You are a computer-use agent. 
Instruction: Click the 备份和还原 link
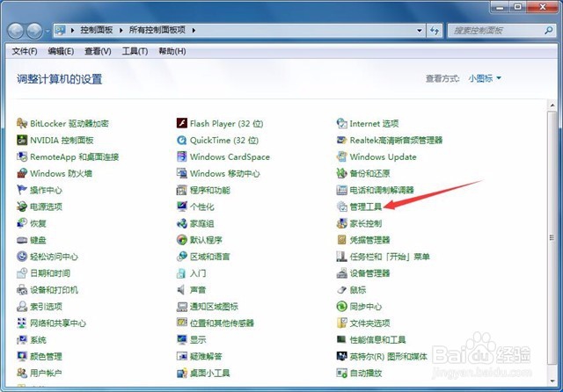point(369,173)
